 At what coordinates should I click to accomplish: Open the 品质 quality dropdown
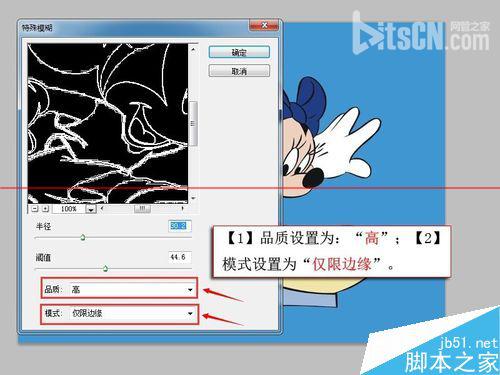tap(133, 289)
